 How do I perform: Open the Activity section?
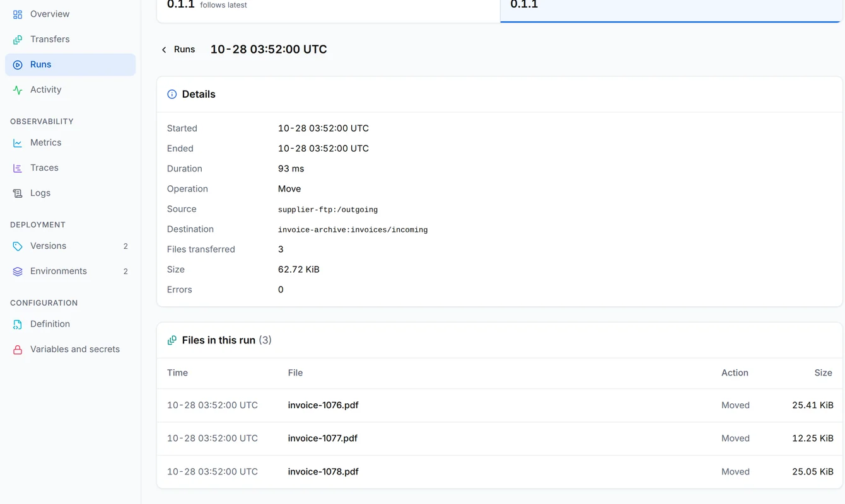click(70, 89)
